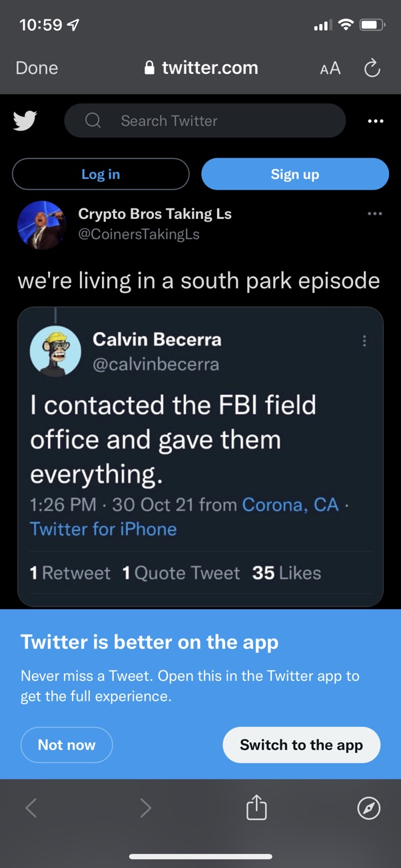Open Crypto Bros Taking Ls avatar
Screen dimensions: 401x868
tap(41, 224)
